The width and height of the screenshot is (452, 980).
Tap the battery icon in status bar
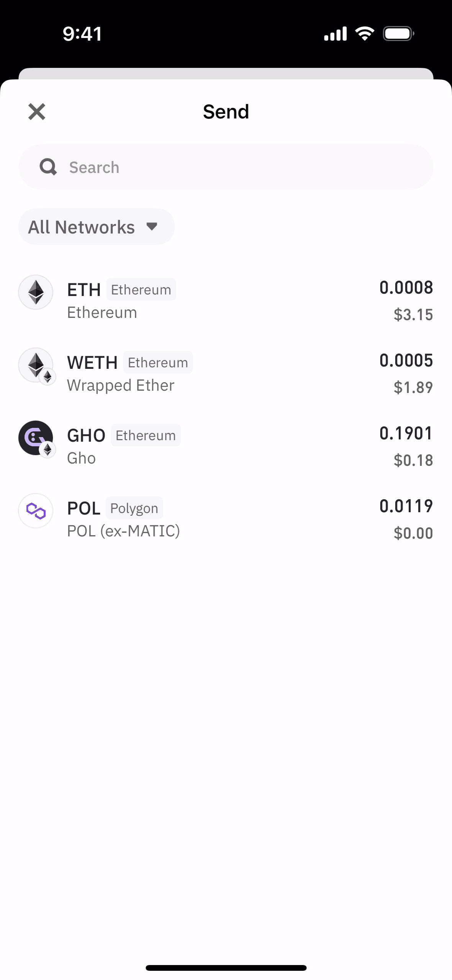tap(398, 34)
